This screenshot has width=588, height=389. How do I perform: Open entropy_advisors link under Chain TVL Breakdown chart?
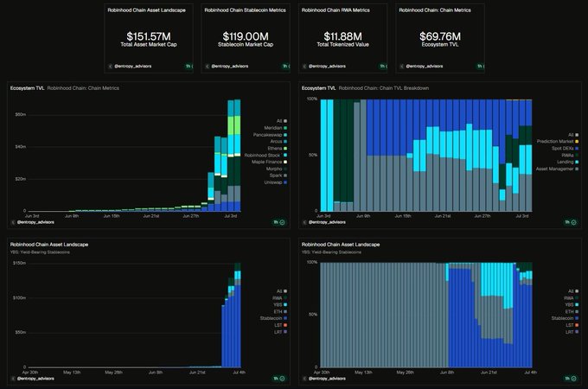tap(327, 222)
